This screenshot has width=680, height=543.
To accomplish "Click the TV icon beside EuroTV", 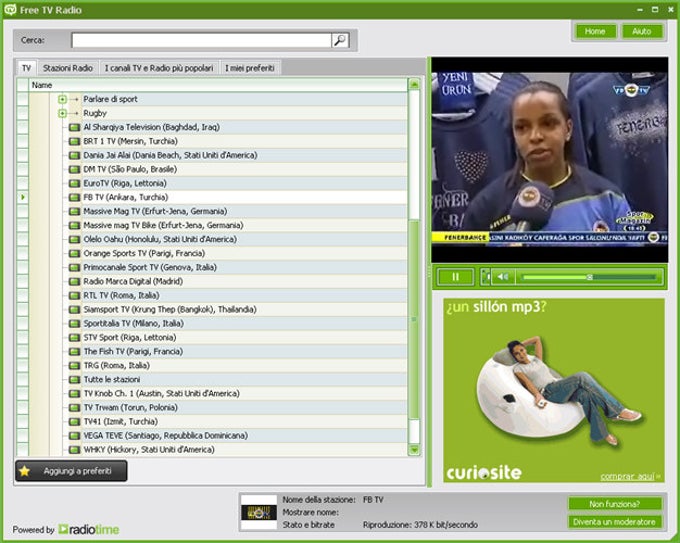I will pyautogui.click(x=75, y=183).
